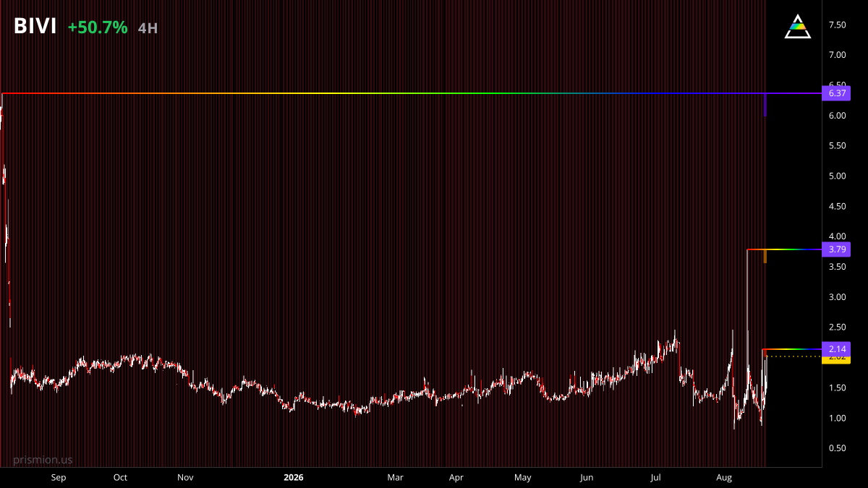Select the 4H timeframe label
868x488 pixels.
[x=148, y=28]
